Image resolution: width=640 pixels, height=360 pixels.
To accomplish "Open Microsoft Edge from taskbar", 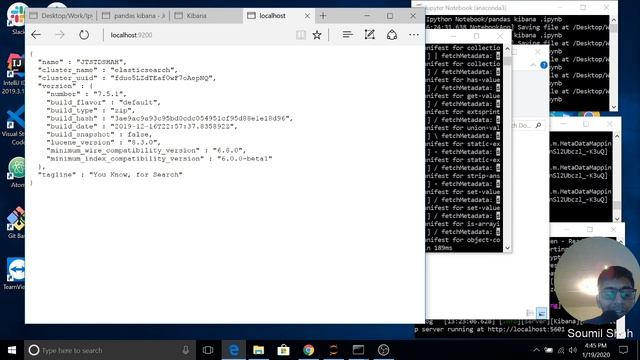I will click(x=234, y=350).
